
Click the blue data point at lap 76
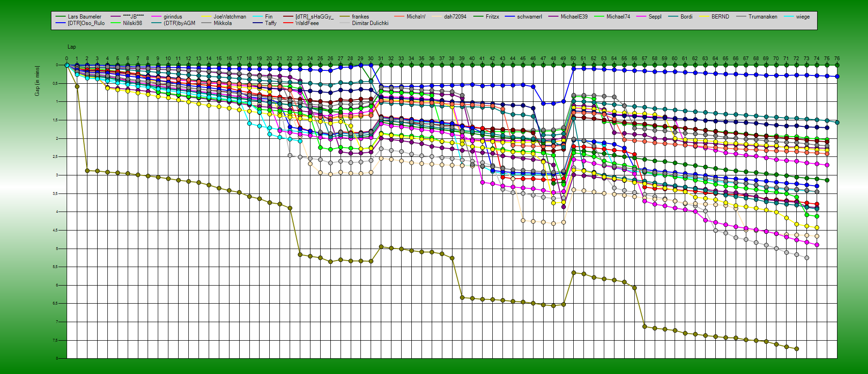tap(837, 76)
